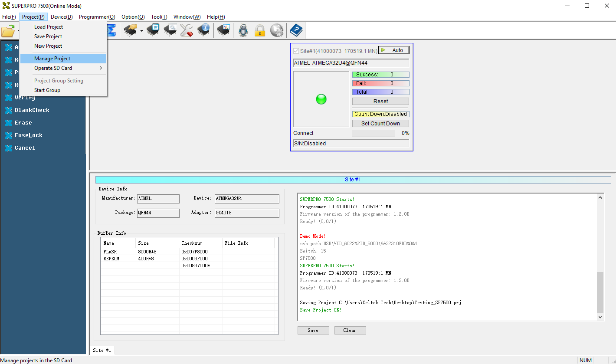This screenshot has height=364, width=616.
Task: Click the chip icon with magnifier
Action: (170, 30)
